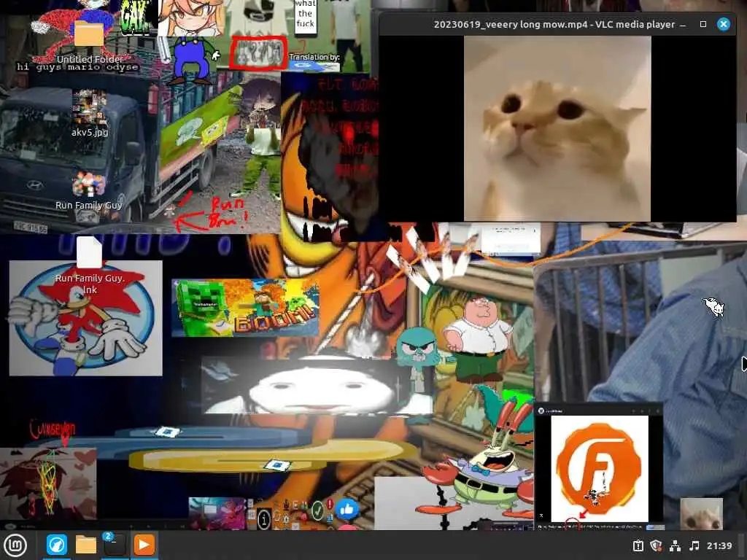Open the sound applet music note icon

point(694,545)
